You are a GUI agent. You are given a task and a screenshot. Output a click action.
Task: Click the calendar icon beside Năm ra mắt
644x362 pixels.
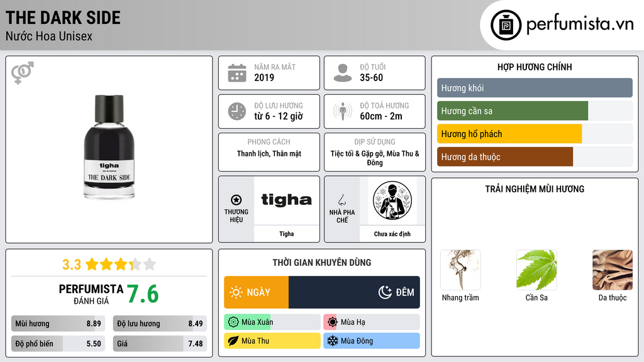[x=237, y=73]
